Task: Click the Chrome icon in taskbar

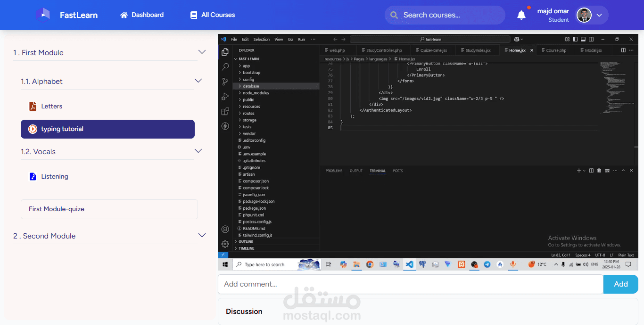Action: pos(370,264)
